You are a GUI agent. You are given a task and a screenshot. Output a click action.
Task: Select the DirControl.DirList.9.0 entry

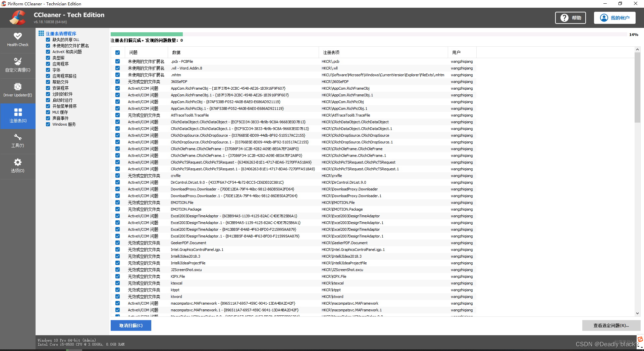(x=227, y=182)
